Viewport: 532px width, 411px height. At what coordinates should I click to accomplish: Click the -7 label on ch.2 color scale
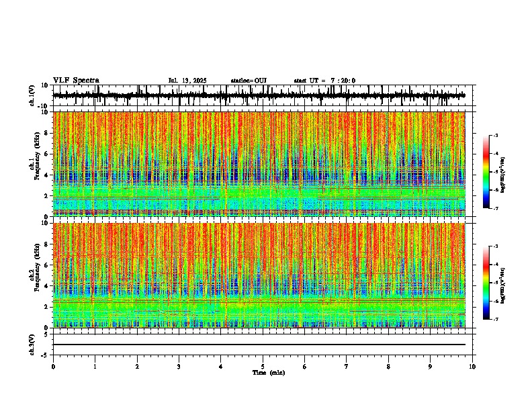pos(496,319)
